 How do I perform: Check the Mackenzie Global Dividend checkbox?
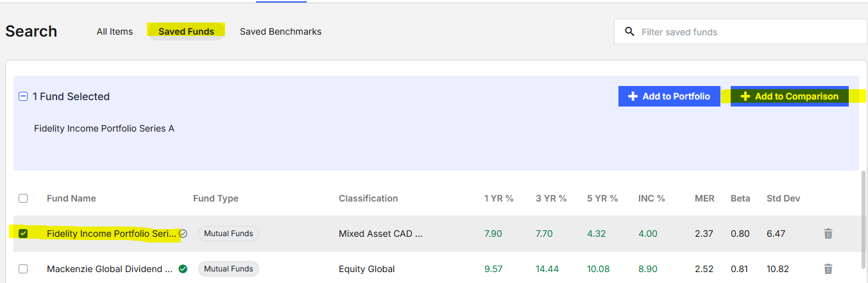23,269
